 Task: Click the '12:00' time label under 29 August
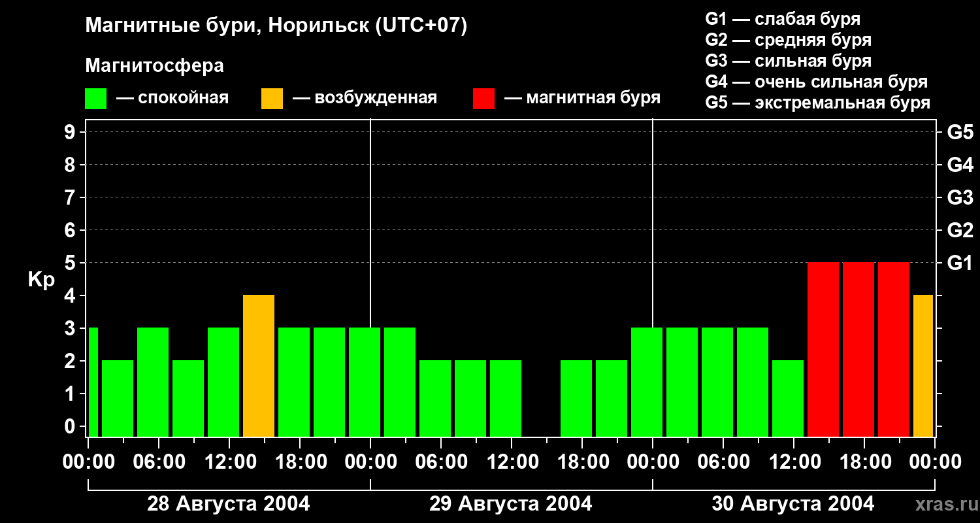(x=514, y=462)
